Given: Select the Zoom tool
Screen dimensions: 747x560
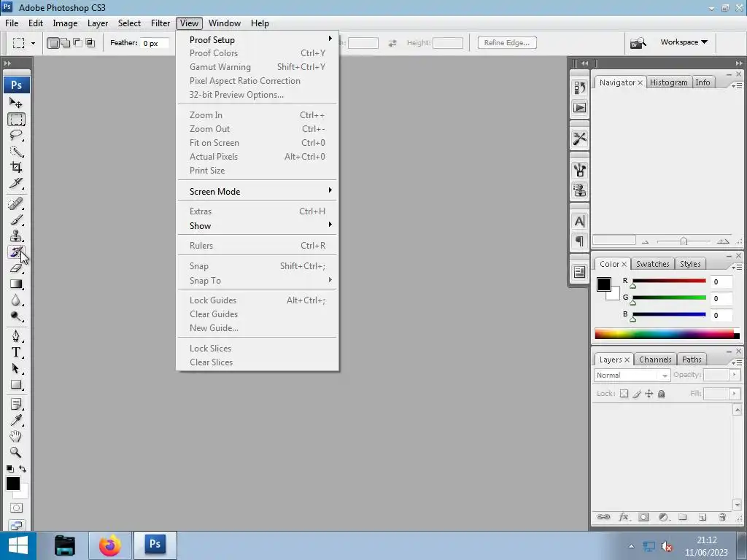Looking at the screenshot, I should (16, 452).
